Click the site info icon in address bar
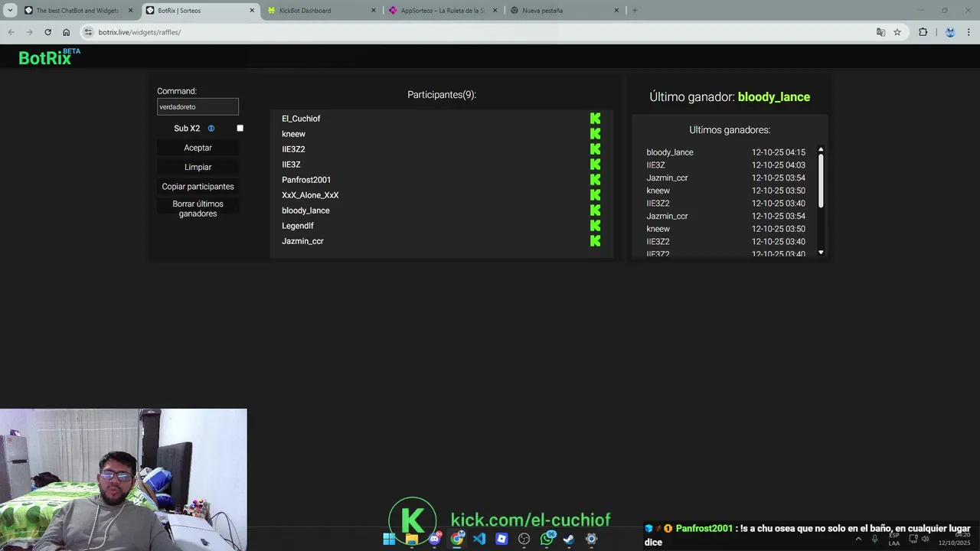Image resolution: width=980 pixels, height=551 pixels. [89, 32]
